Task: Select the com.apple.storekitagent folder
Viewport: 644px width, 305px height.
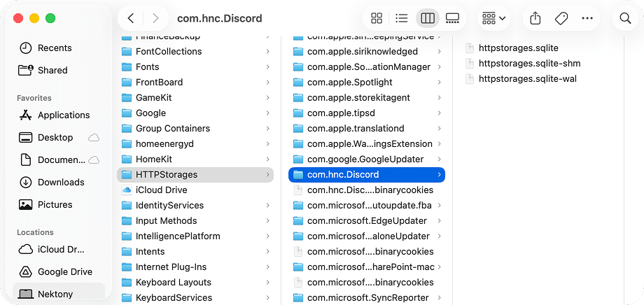Action: [x=367, y=98]
